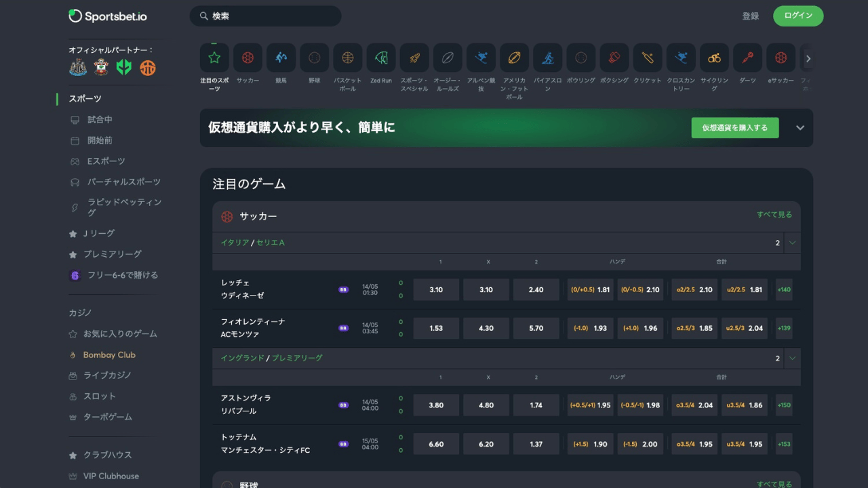Pick draw odds 4.30 for フィオレンティーナ
868x488 pixels.
[x=486, y=328]
